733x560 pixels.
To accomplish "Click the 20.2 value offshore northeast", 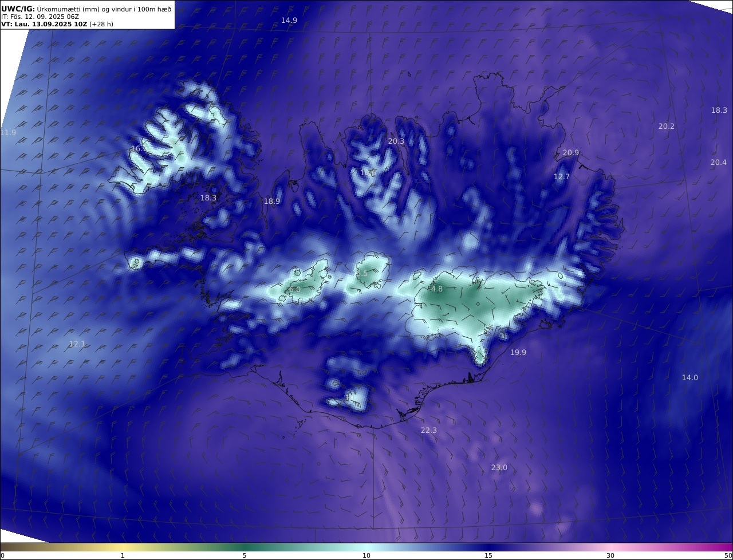I will coord(666,127).
